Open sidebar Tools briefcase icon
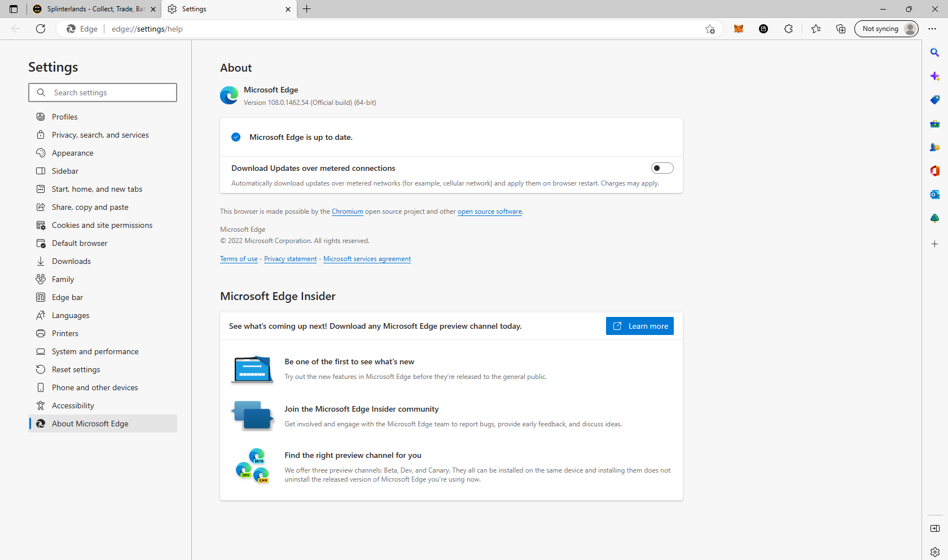Screen dimensions: 948x560 (935, 124)
